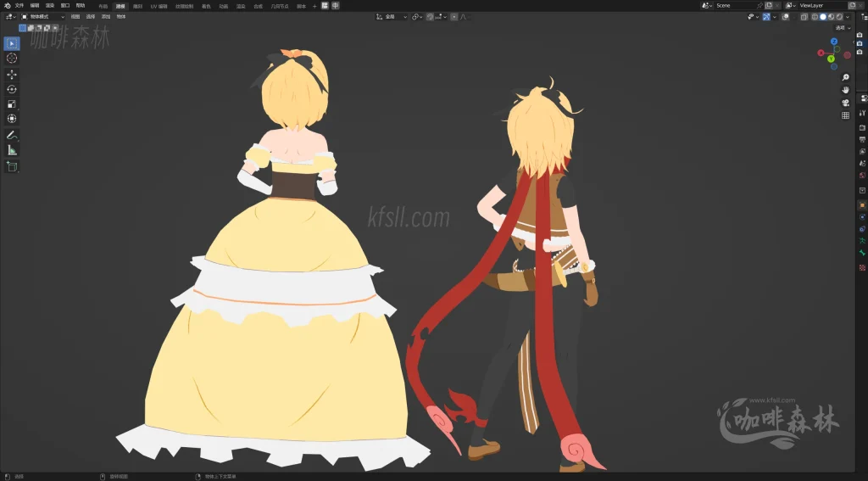The image size is (868, 481).
Task: Select the Rotate tool
Action: click(12, 89)
